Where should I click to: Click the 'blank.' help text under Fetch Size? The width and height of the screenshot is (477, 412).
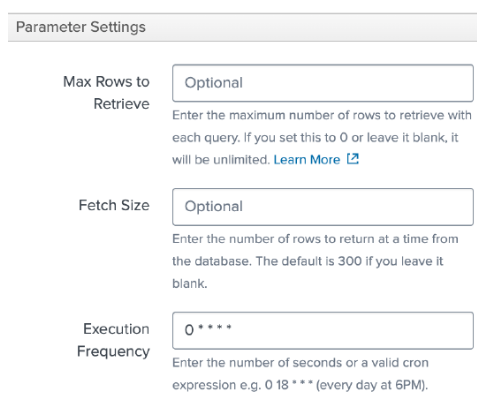(190, 284)
